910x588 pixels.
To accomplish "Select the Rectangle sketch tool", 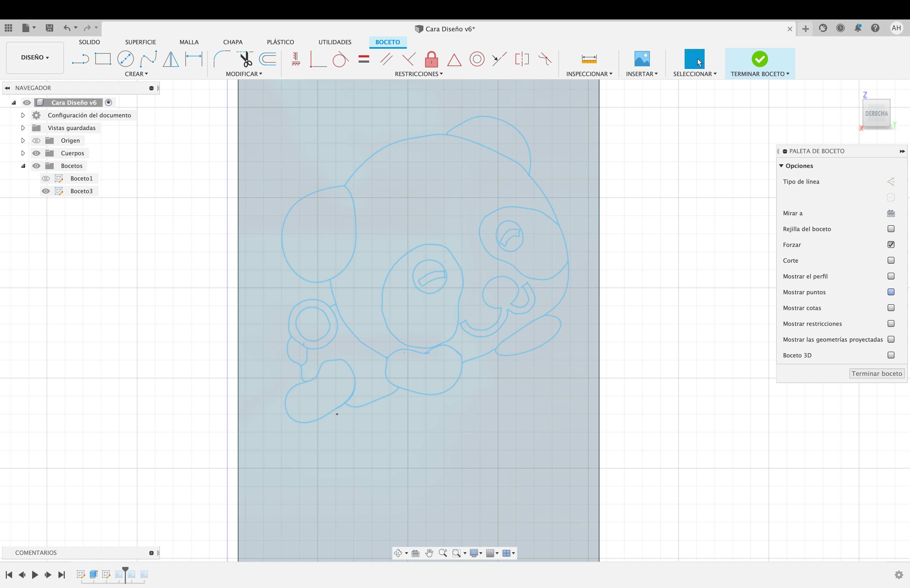I will [x=103, y=59].
